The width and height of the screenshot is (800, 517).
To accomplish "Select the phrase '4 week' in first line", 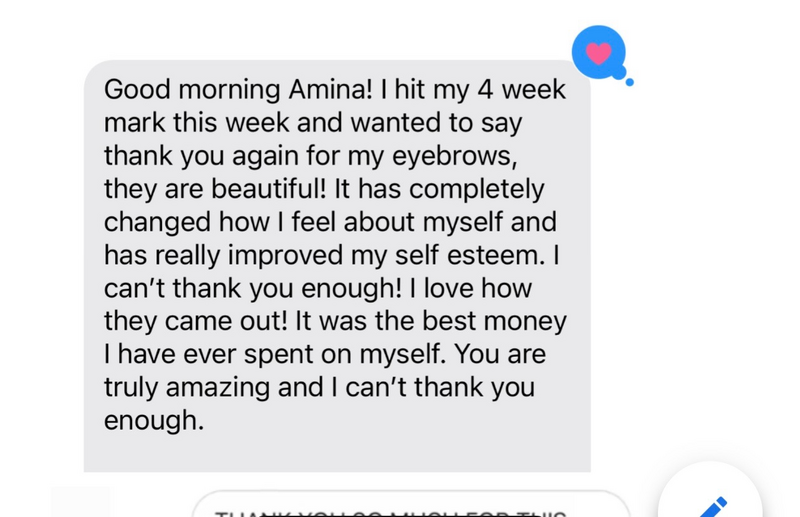I will (x=521, y=89).
